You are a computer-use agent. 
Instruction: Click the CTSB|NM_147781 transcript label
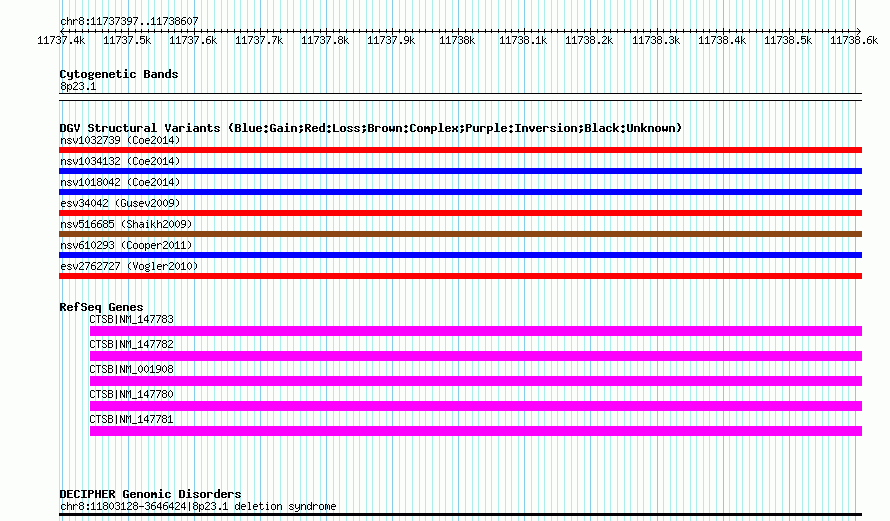coord(132,419)
